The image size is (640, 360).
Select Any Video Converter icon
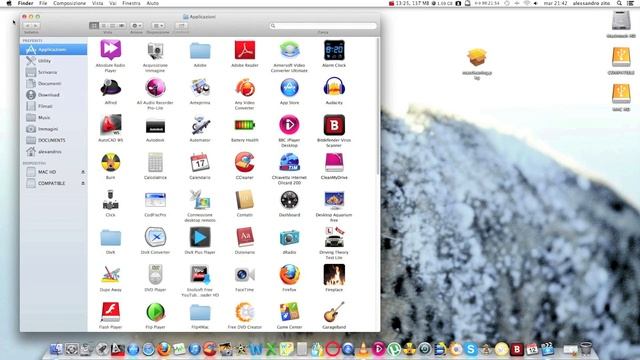[x=244, y=88]
